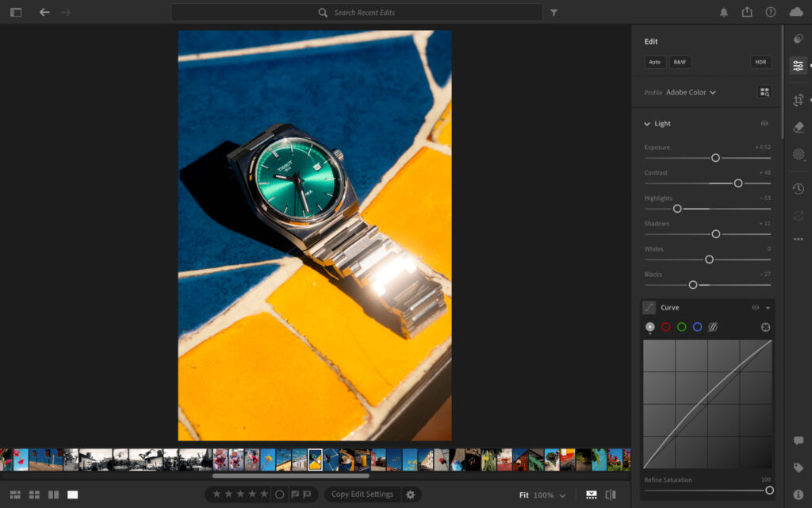Viewport: 812px width, 508px height.
Task: Click the targeted adjustment icon in Curve panel
Action: click(x=651, y=307)
